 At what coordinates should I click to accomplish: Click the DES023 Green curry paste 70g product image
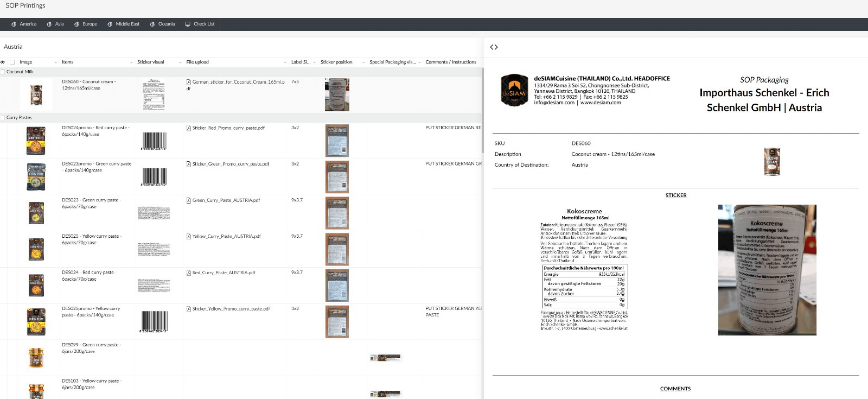coord(36,213)
